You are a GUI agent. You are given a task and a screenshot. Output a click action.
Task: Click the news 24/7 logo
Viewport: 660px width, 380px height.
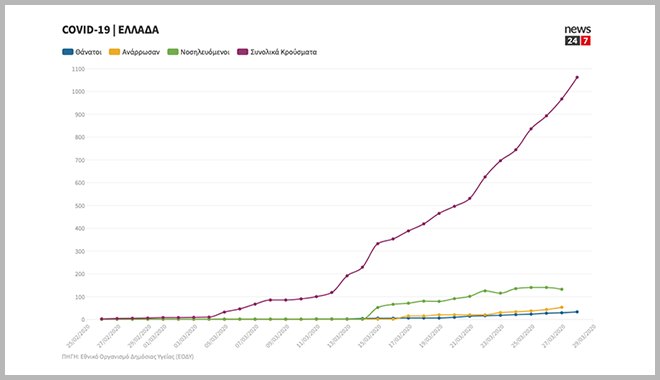click(x=578, y=35)
